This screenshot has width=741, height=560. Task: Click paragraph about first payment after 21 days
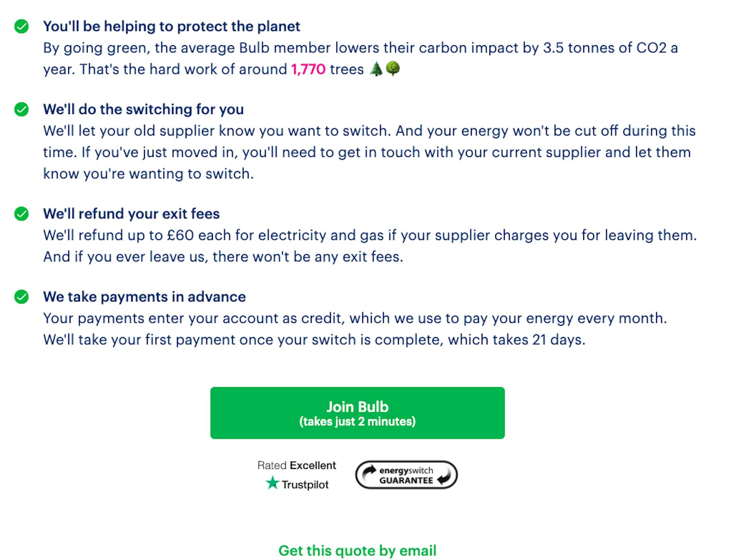coord(355,329)
